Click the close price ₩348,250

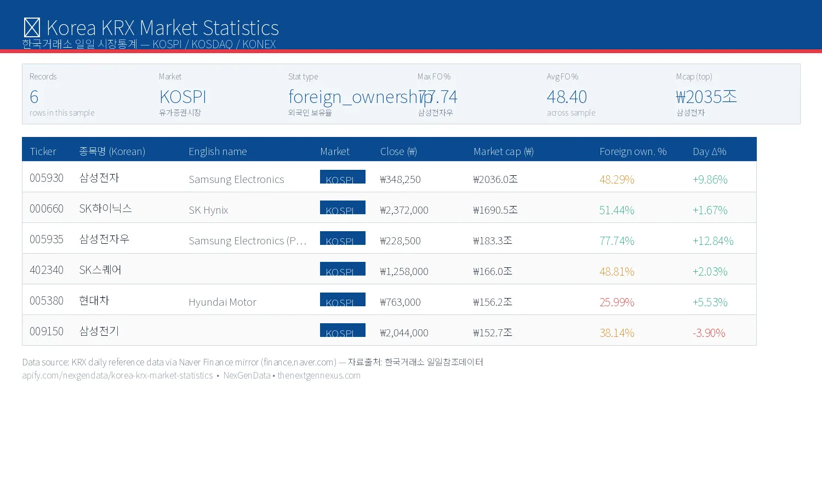tap(401, 180)
